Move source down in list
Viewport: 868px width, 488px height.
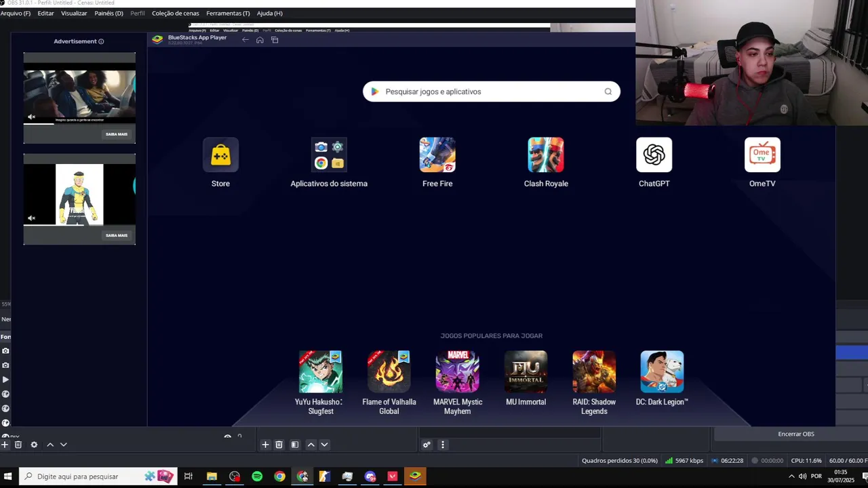coord(324,445)
